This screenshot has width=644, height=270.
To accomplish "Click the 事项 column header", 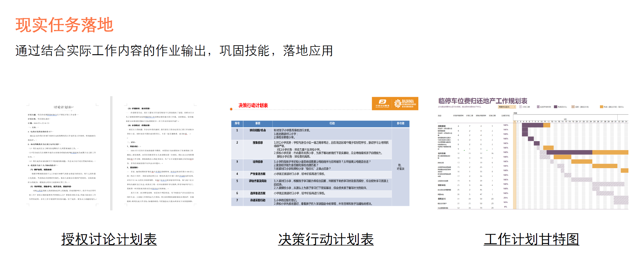I will [258, 123].
